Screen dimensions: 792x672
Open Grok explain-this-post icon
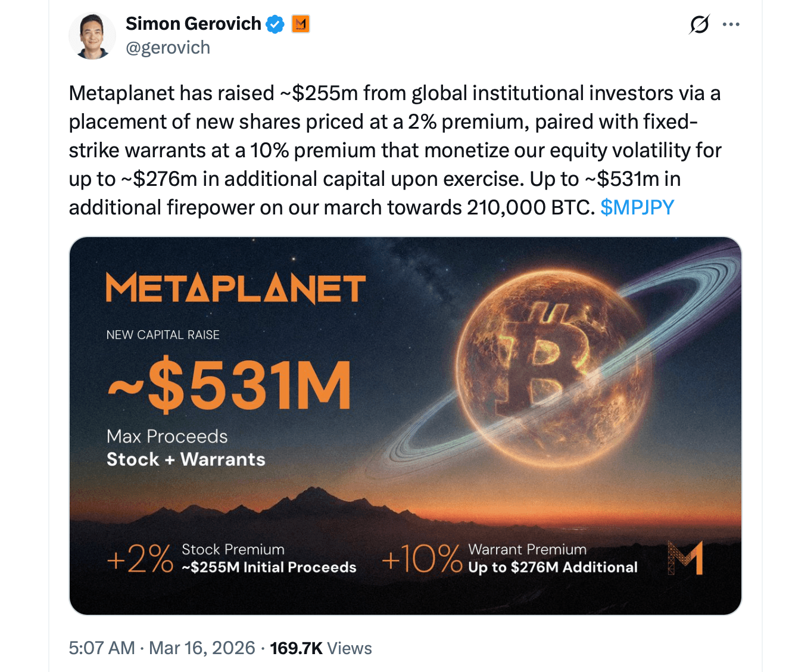(x=699, y=24)
